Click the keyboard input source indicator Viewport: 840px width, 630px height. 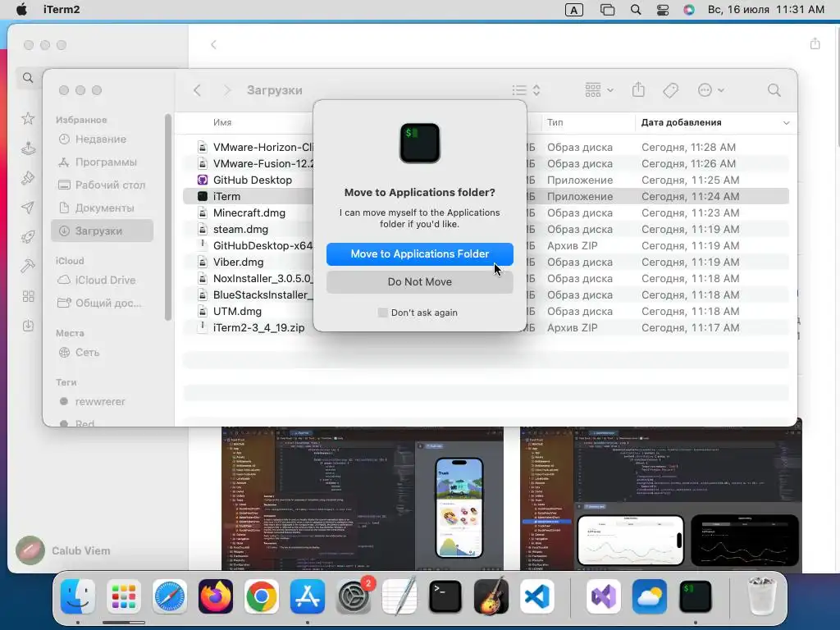click(x=573, y=9)
